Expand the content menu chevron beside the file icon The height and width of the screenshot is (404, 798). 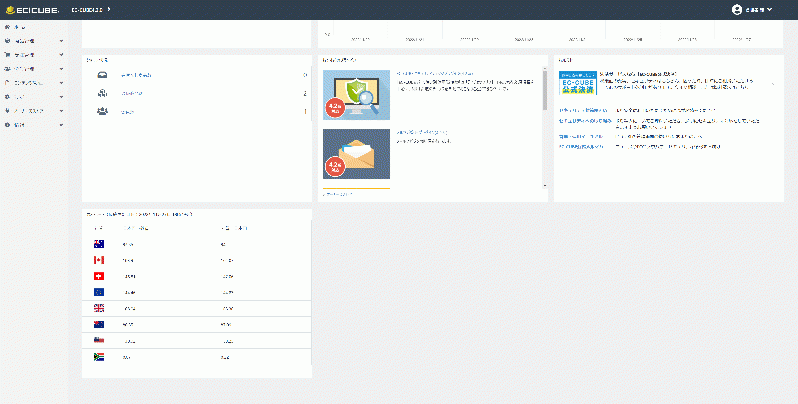(61, 83)
